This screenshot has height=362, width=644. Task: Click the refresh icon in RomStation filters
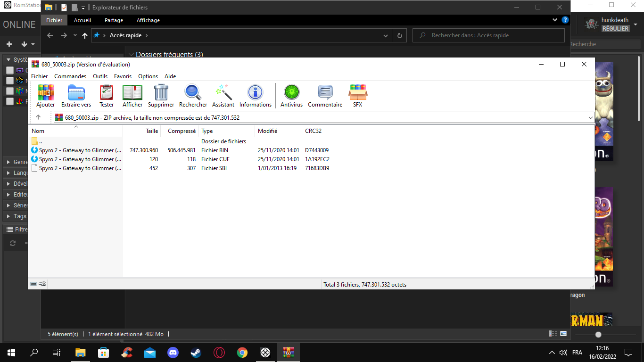(x=13, y=243)
